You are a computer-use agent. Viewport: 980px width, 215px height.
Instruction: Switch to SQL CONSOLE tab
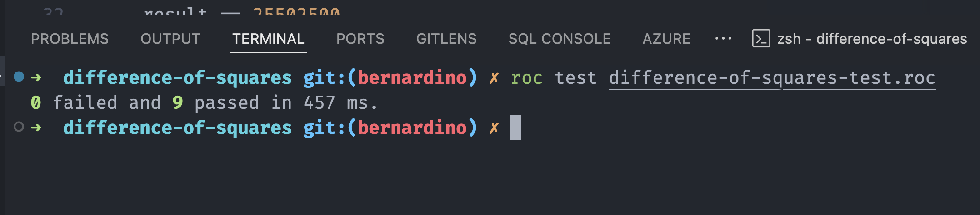(560, 39)
